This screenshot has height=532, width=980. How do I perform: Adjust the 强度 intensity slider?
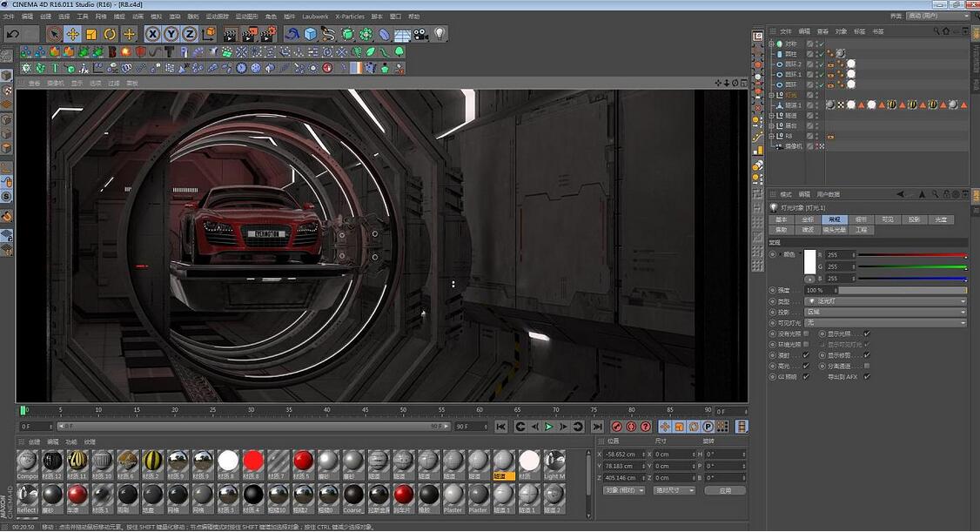click(x=903, y=290)
